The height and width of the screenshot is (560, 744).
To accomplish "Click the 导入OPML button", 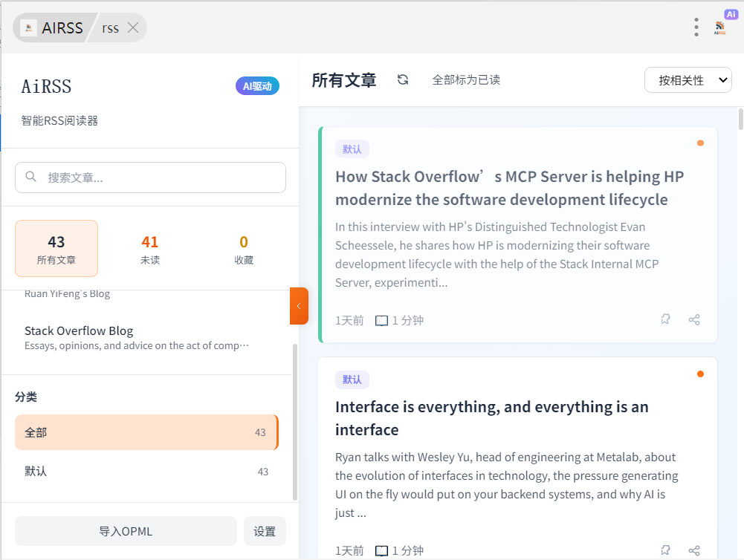I will tap(126, 531).
